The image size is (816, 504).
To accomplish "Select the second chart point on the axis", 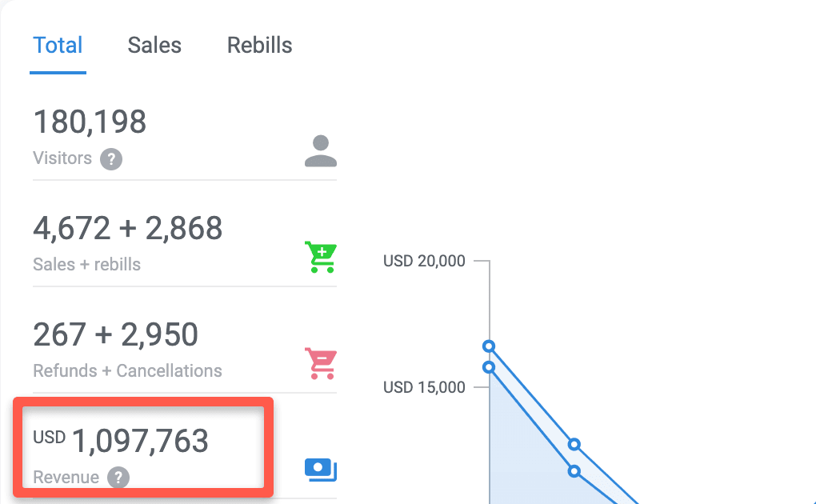I will 489,367.
